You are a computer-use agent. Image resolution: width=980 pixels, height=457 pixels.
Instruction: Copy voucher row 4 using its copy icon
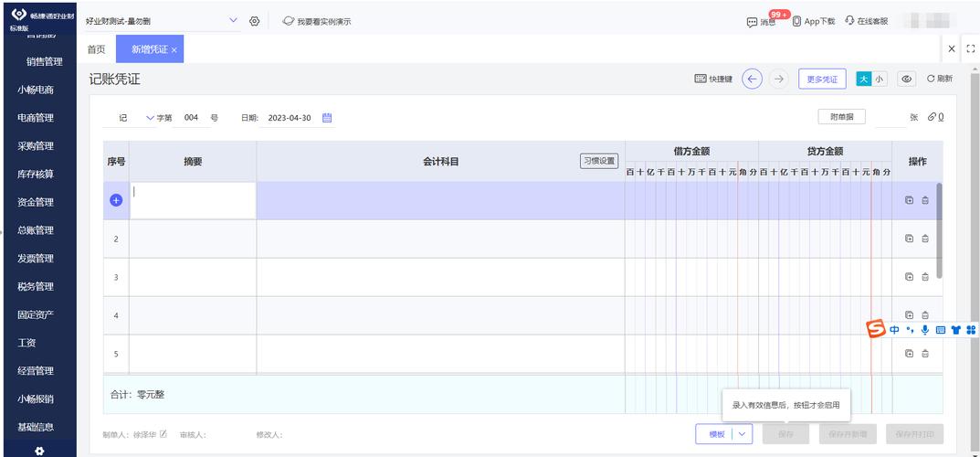click(910, 315)
